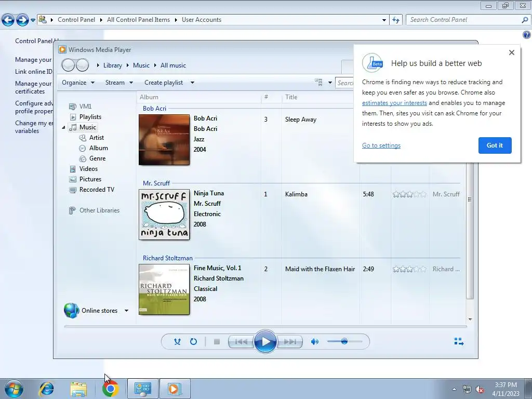The width and height of the screenshot is (532, 399).
Task: Click User Accounts in Control Panel breadcrumb
Action: tap(202, 20)
